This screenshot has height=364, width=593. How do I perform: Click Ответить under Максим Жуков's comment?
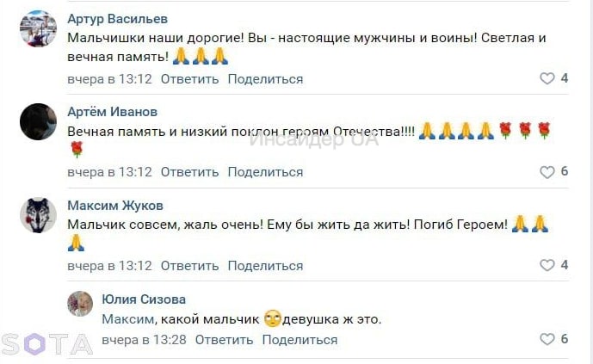tap(189, 265)
